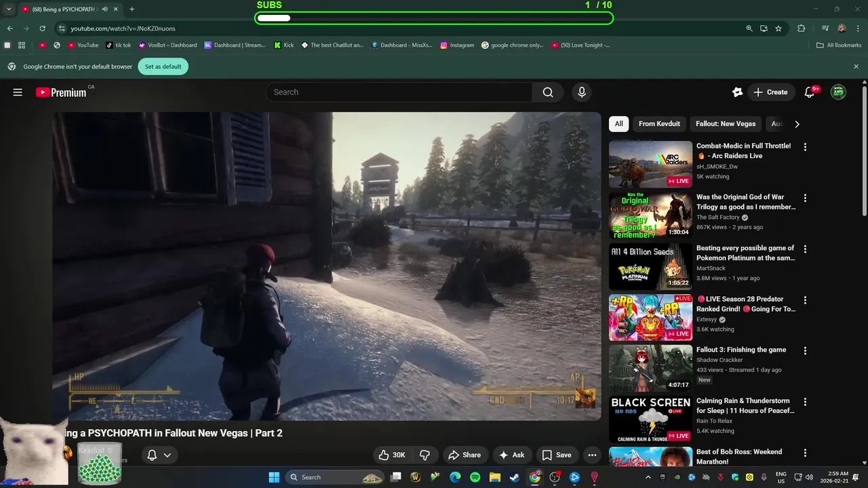The height and width of the screenshot is (488, 868).
Task: Open the Chrome zoom indicator
Action: pyautogui.click(x=749, y=28)
